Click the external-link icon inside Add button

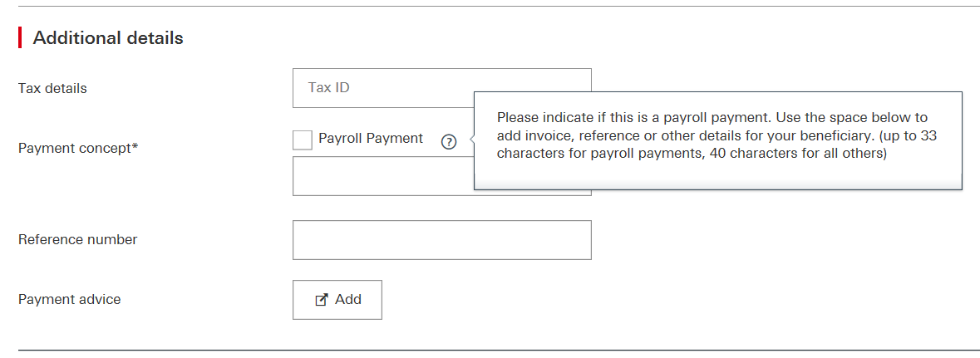click(321, 300)
